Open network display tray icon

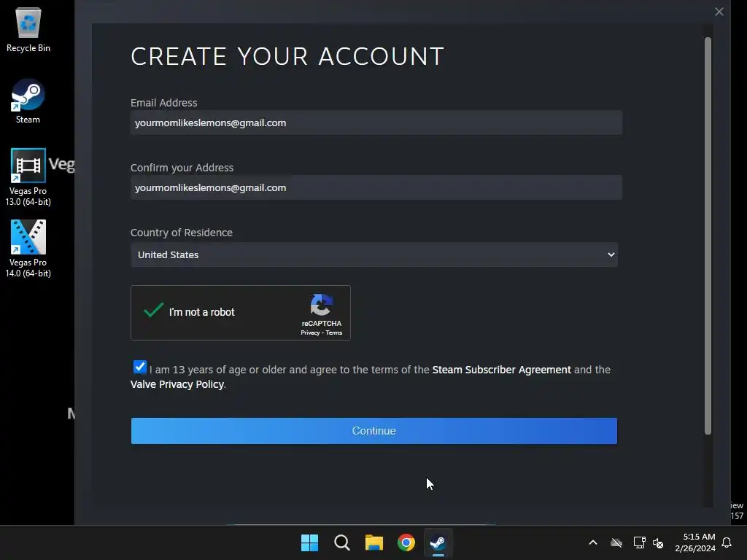coord(639,542)
